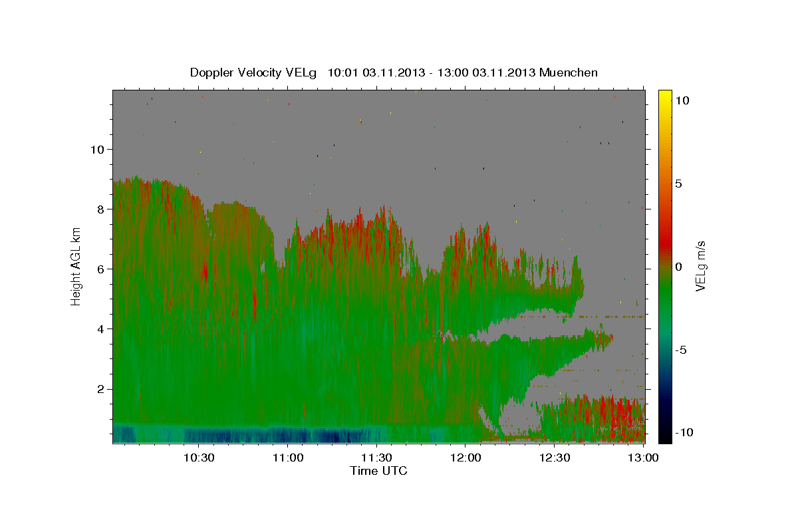This screenshot has height=532, width=798.
Task: Click the height axis label 2
Action: pyautogui.click(x=101, y=388)
